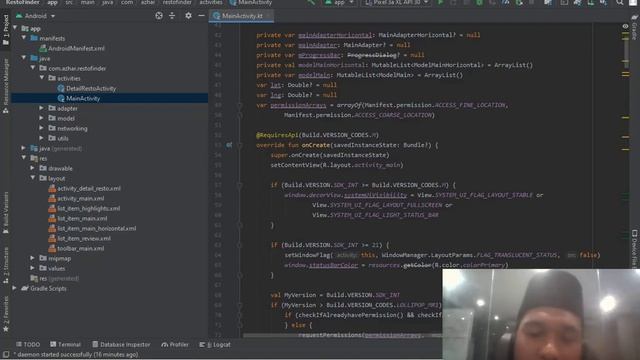The image size is (640, 360).
Task: Collapse the manifests folder
Action: point(24,38)
